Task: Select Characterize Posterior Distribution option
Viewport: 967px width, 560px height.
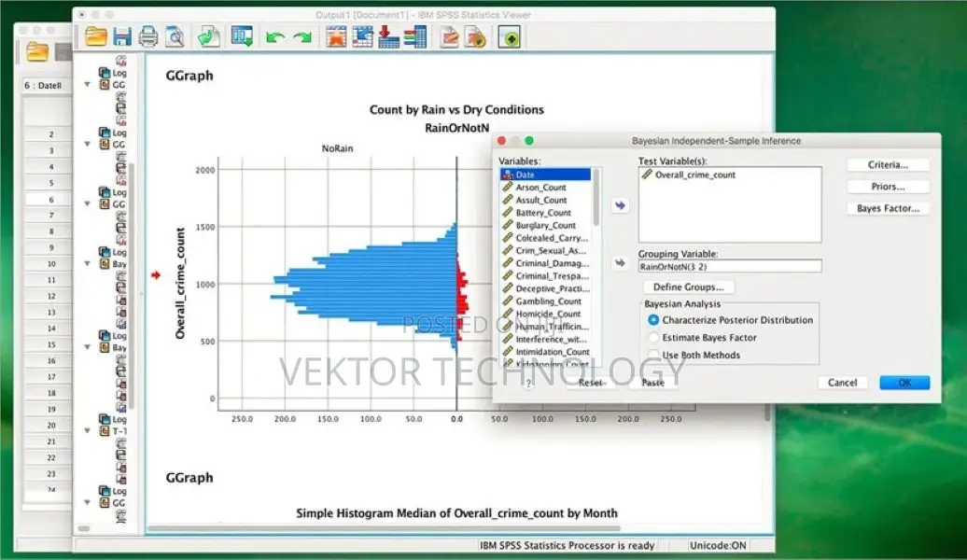Action: (x=653, y=320)
